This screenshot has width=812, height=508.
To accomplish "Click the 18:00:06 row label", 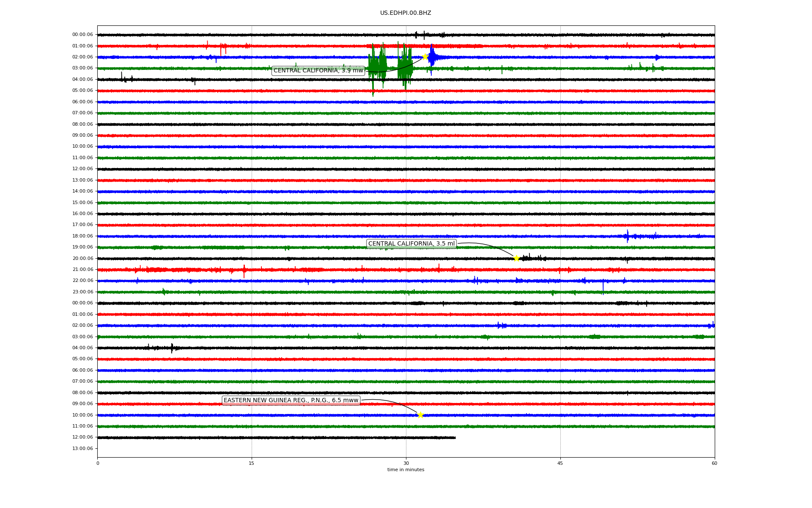I will click(82, 236).
